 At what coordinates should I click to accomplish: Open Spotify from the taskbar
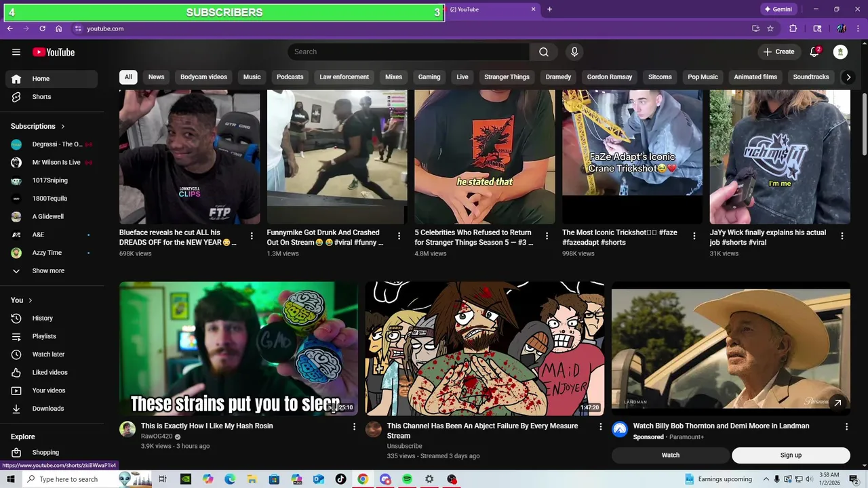tap(407, 479)
